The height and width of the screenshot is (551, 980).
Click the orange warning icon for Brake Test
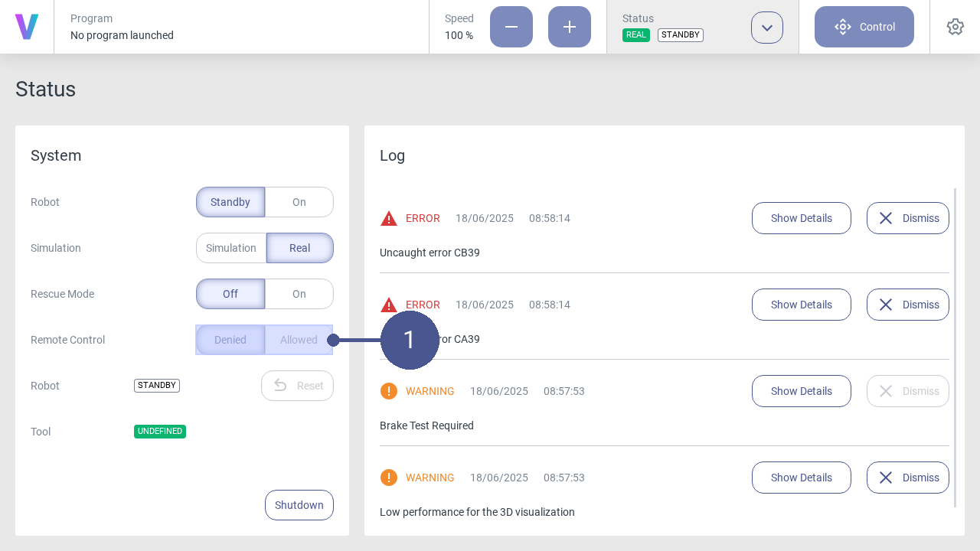(389, 391)
